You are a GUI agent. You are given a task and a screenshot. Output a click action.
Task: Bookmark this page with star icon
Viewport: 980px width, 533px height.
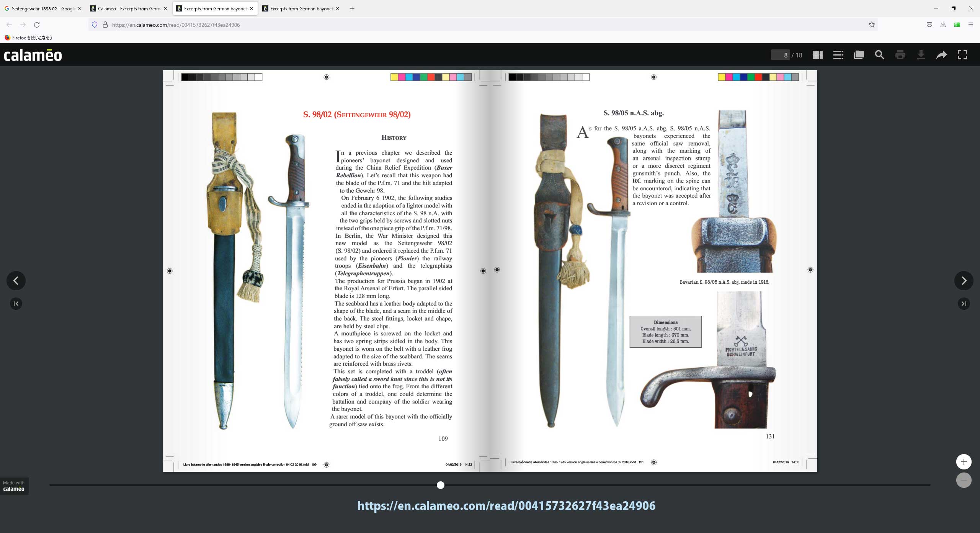[872, 25]
